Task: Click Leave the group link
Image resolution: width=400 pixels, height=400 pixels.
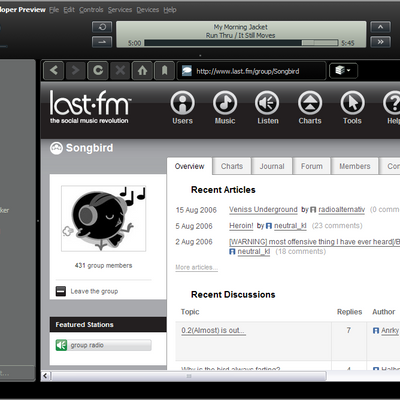Action: [x=94, y=291]
